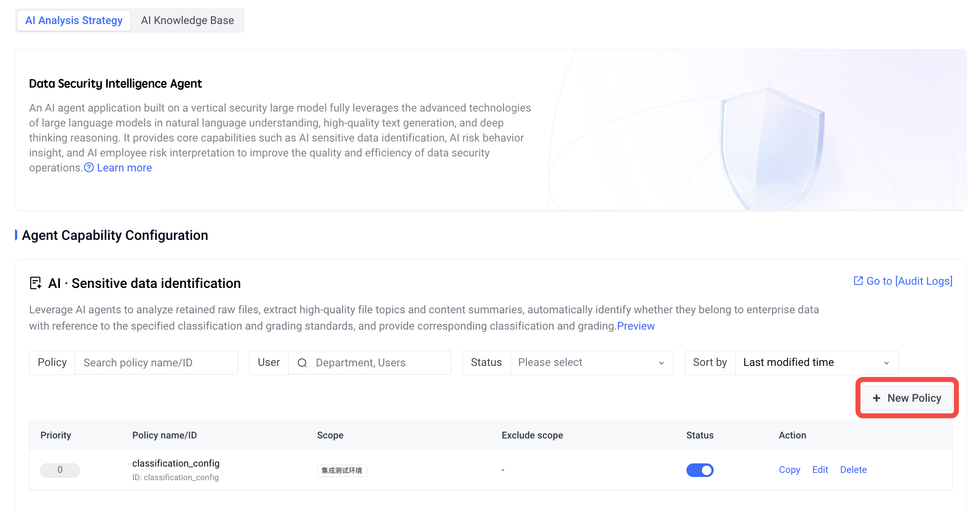
Task: Click the magnifier icon in User search
Action: (x=302, y=363)
